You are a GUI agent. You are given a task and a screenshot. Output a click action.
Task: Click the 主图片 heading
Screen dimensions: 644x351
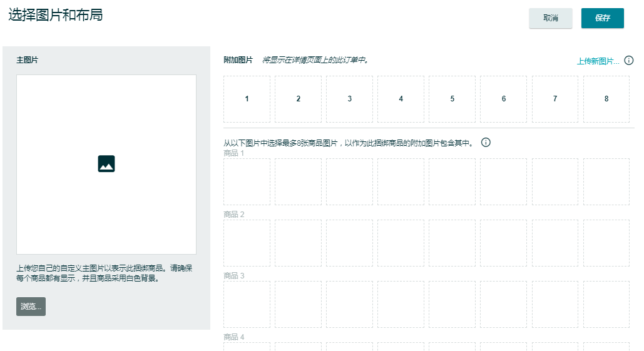[27, 60]
